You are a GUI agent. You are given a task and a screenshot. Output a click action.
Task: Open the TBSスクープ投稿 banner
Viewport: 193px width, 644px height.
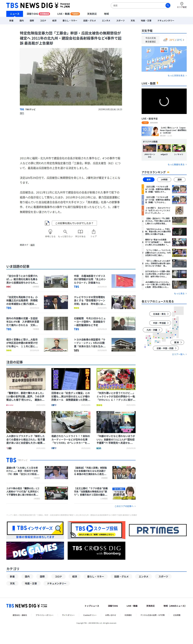pos(96,530)
